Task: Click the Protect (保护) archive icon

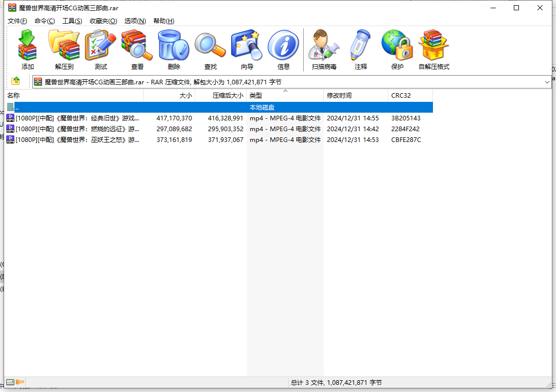Action: click(x=397, y=50)
